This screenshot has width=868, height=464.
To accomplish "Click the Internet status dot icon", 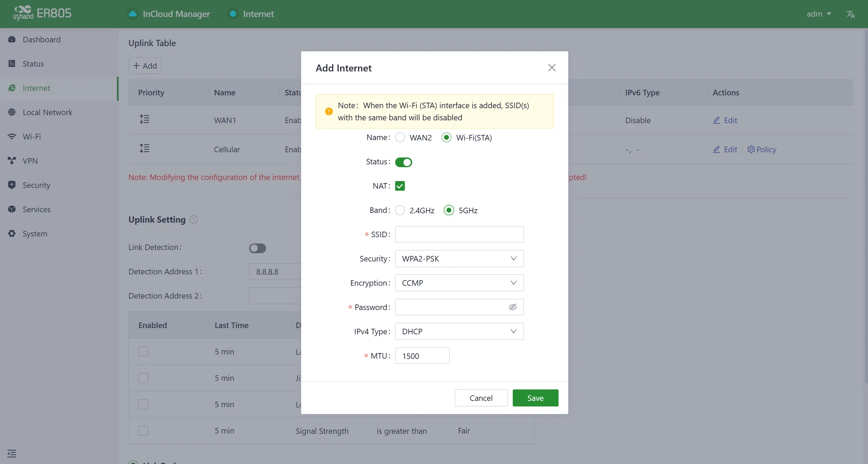I will click(233, 14).
